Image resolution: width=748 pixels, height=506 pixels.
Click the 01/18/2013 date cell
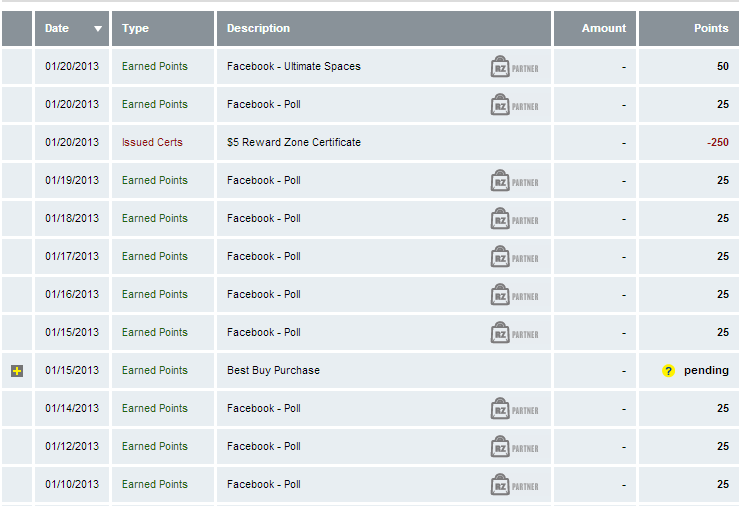(x=72, y=218)
